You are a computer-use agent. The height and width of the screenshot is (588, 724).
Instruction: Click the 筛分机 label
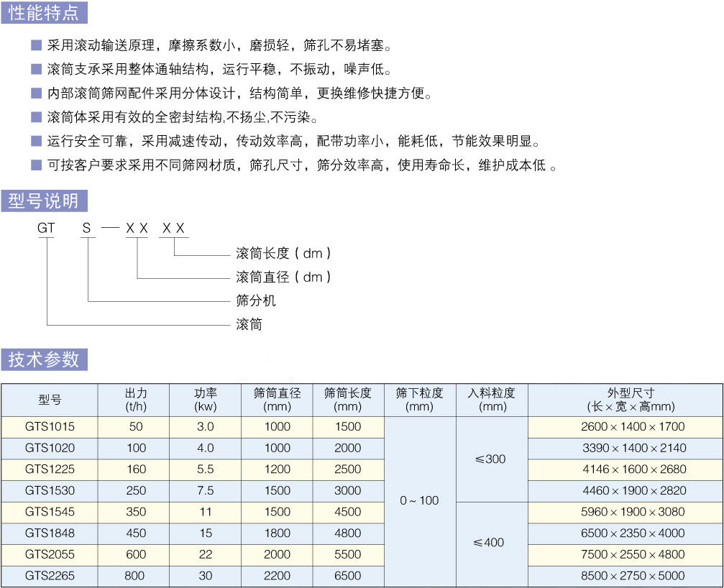click(255, 300)
